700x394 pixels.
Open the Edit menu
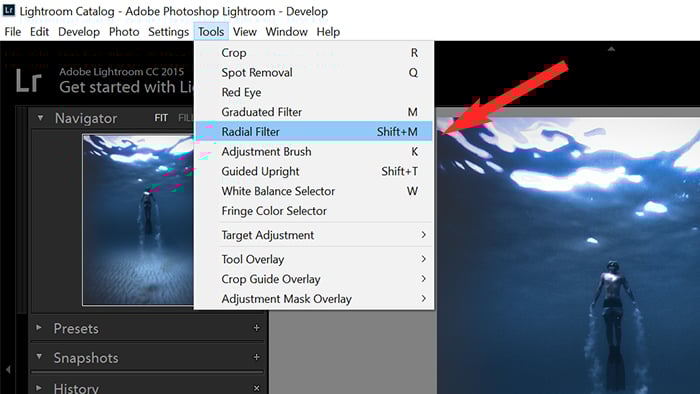(x=39, y=32)
